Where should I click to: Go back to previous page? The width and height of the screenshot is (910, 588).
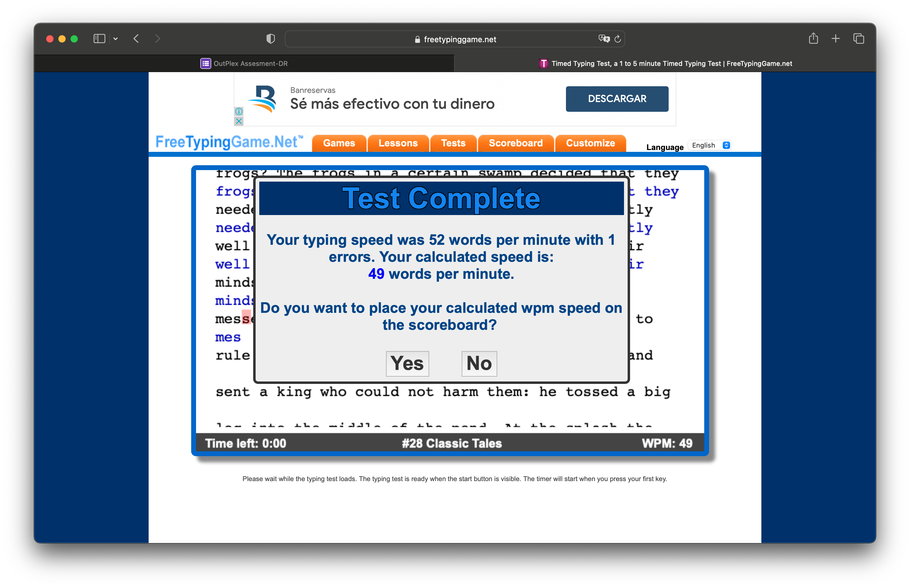(x=136, y=39)
